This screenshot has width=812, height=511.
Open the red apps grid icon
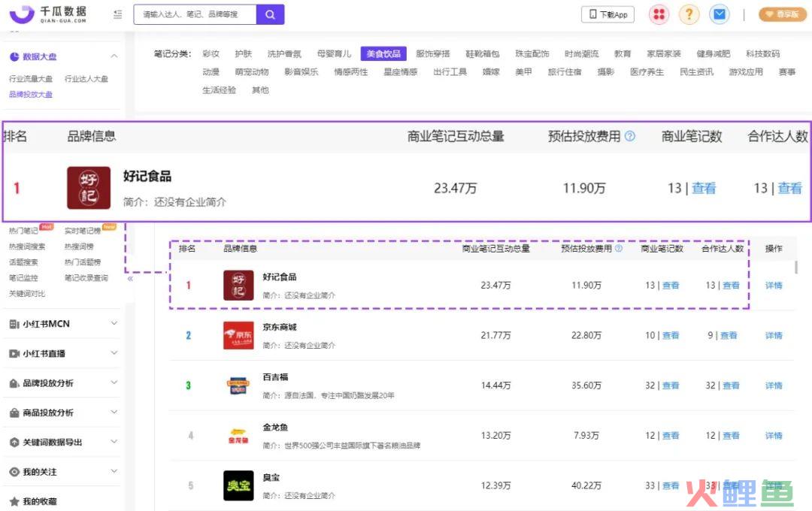point(659,14)
